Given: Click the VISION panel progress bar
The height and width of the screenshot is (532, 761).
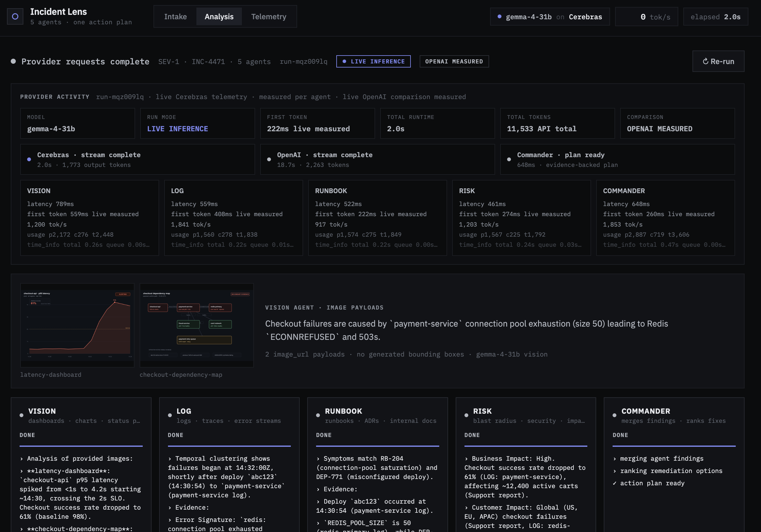Looking at the screenshot, I should pyautogui.click(x=81, y=446).
